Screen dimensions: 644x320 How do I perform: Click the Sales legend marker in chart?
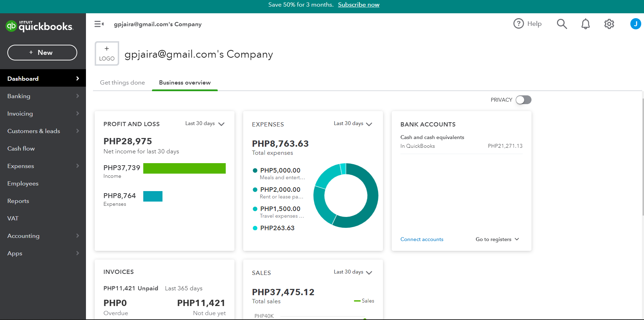tap(357, 301)
